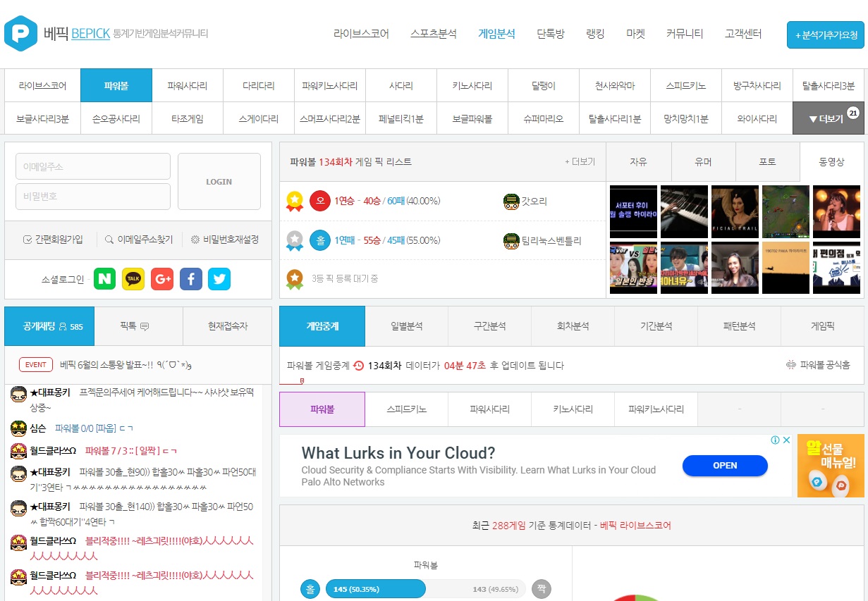Click the Twitter social login icon
Image resolution: width=868 pixels, height=601 pixels.
point(219,278)
